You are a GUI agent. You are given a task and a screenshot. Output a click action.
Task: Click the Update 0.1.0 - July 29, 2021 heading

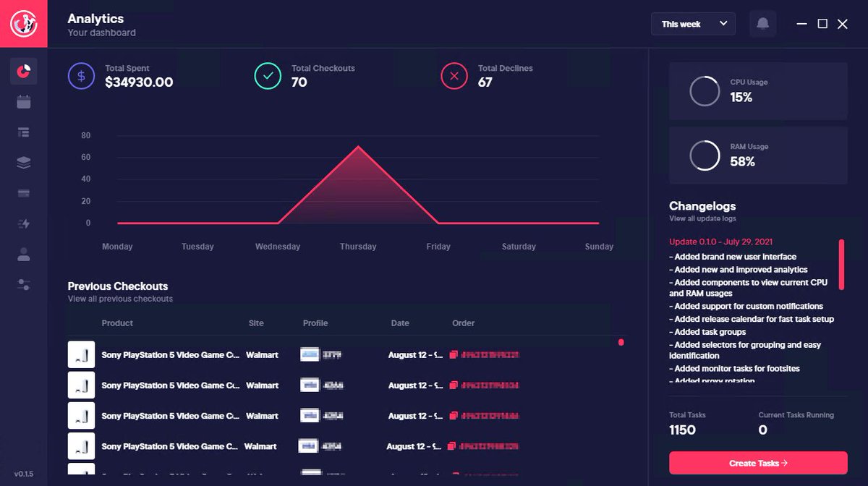pyautogui.click(x=720, y=242)
